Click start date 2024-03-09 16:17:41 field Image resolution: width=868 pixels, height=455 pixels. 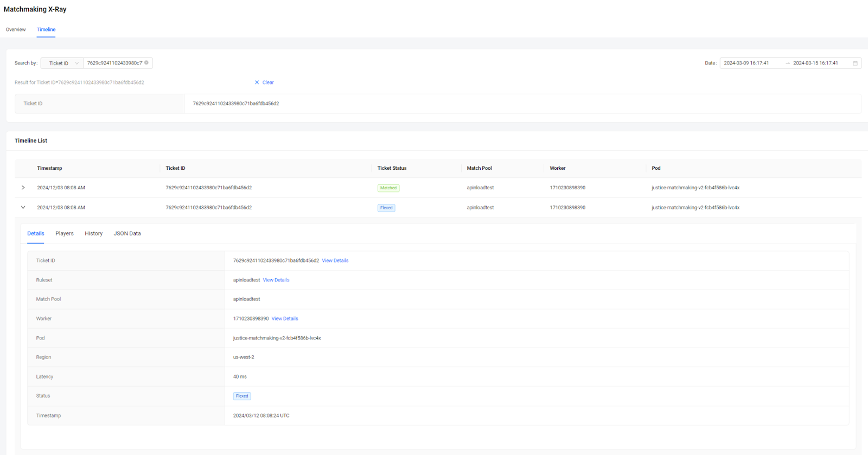click(x=746, y=63)
